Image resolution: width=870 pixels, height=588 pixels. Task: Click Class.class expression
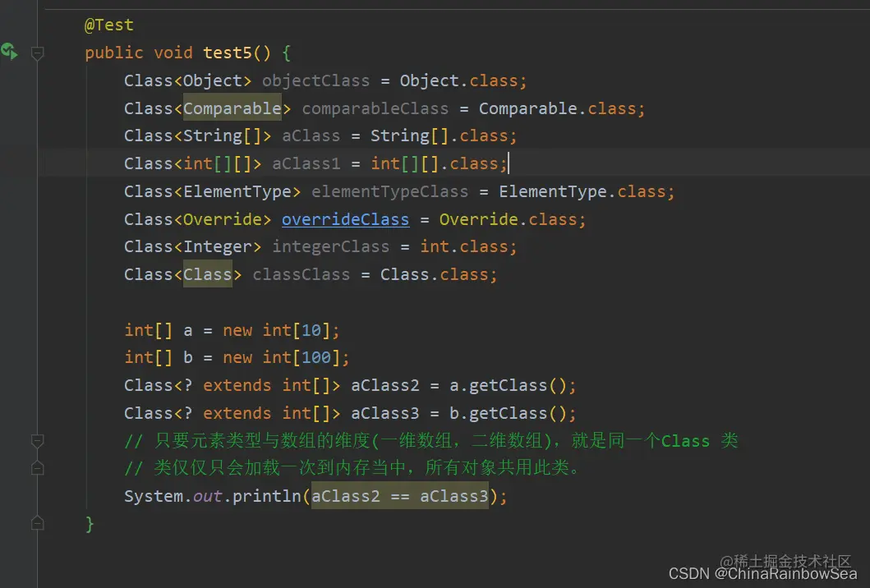(435, 274)
